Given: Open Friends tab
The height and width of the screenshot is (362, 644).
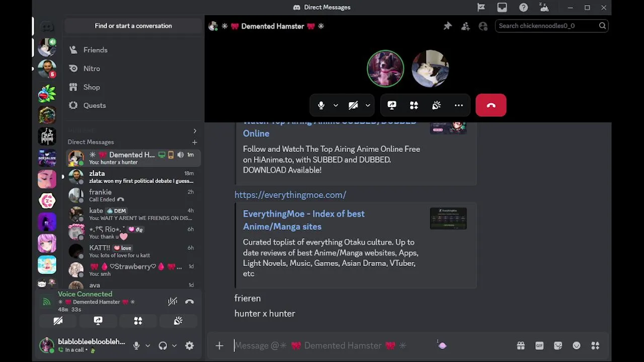Looking at the screenshot, I should [133, 50].
